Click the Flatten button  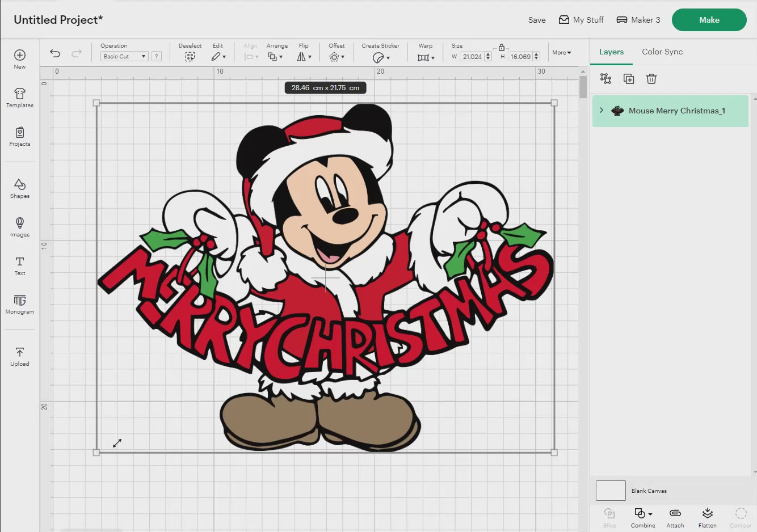(x=707, y=518)
